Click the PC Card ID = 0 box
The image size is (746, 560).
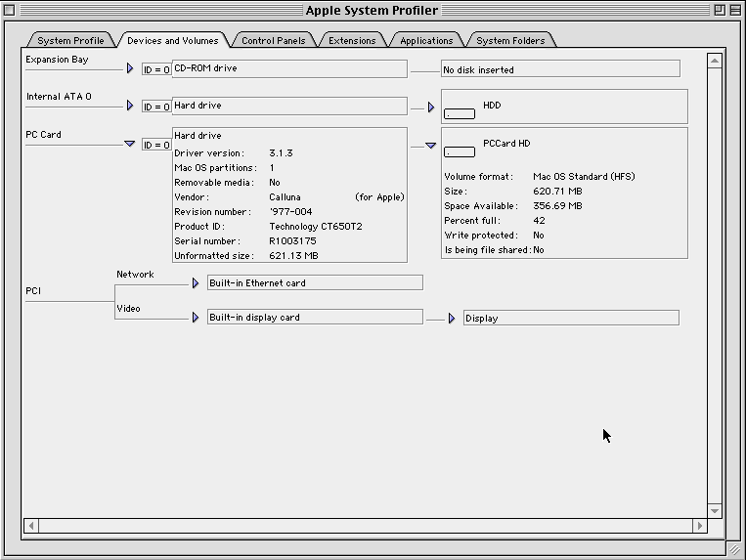(156, 145)
